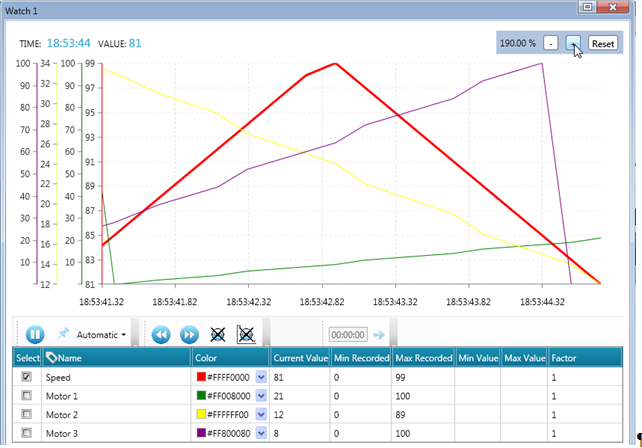The image size is (642, 448).
Task: Step backward with the rewind button
Action: (x=162, y=334)
